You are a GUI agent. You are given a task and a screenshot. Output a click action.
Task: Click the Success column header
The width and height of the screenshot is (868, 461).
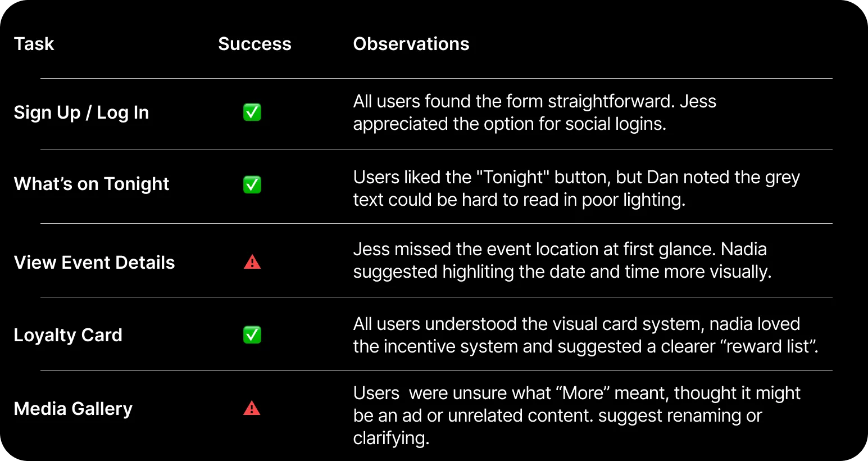click(255, 44)
